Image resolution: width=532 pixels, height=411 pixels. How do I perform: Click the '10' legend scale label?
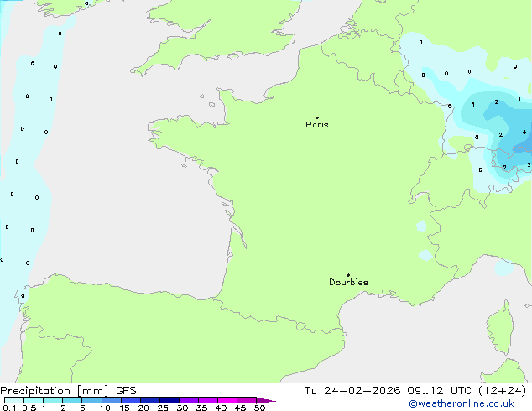click(x=105, y=408)
